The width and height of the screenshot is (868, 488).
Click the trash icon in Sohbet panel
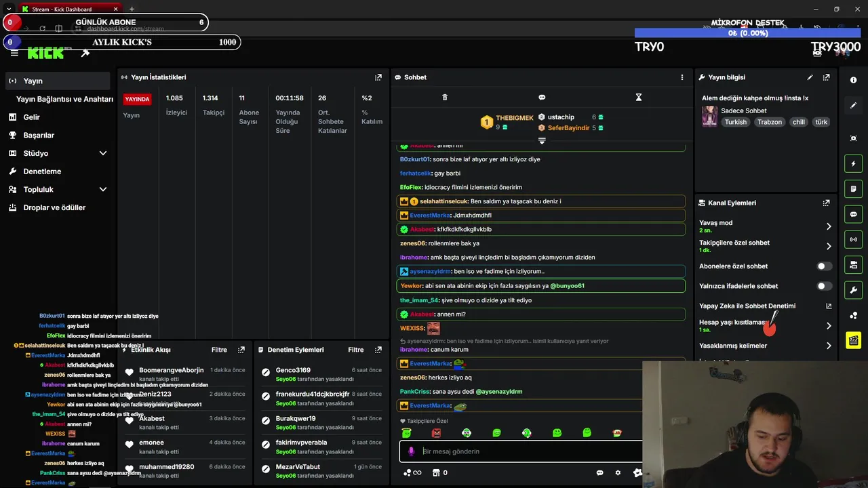tap(445, 98)
